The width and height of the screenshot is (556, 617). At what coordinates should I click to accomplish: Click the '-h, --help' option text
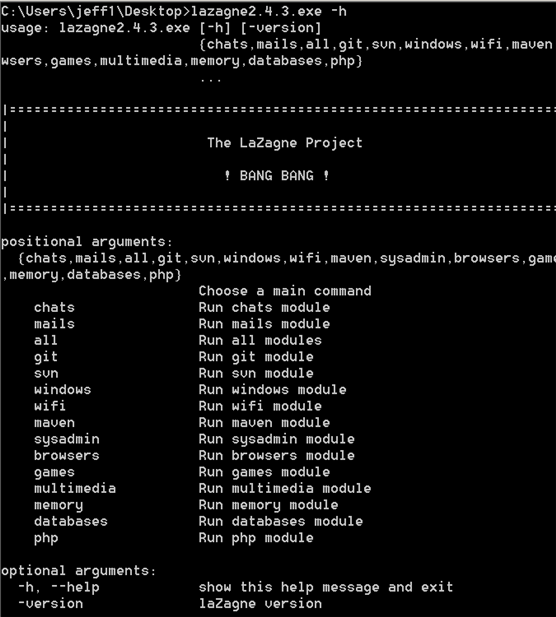point(59,587)
